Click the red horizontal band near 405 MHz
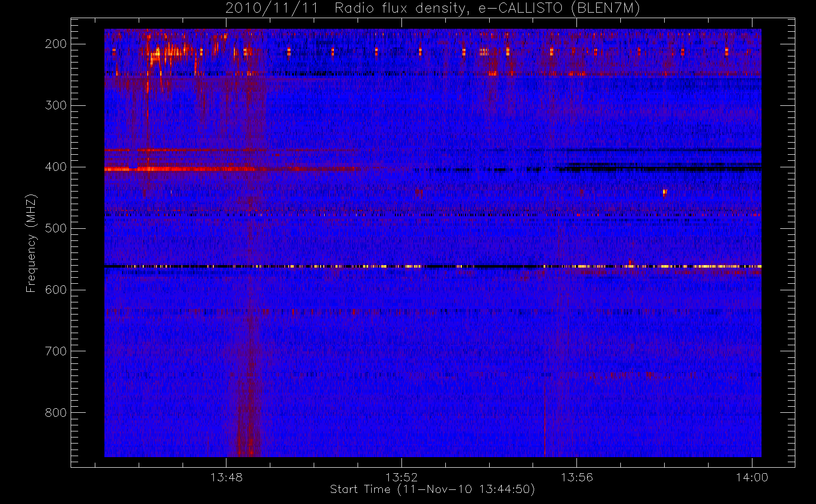This screenshot has height=504, width=816. pos(232,169)
